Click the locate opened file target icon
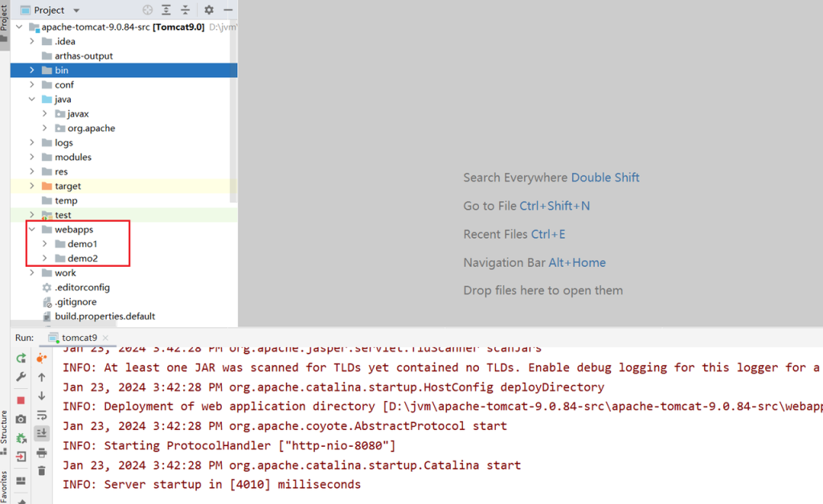The image size is (823, 504). 147,10
